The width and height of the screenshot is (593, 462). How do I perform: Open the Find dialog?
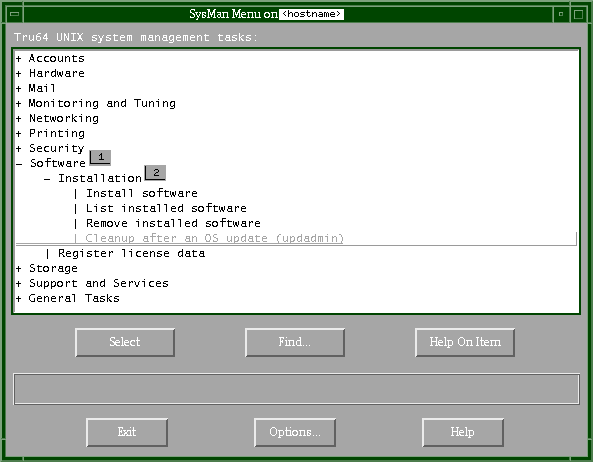[295, 342]
